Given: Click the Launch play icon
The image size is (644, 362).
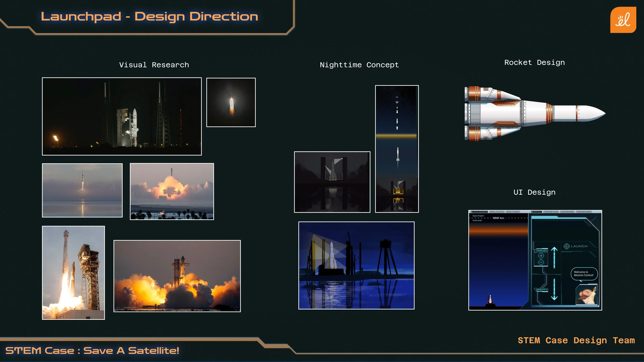Looking at the screenshot, I should tap(566, 246).
